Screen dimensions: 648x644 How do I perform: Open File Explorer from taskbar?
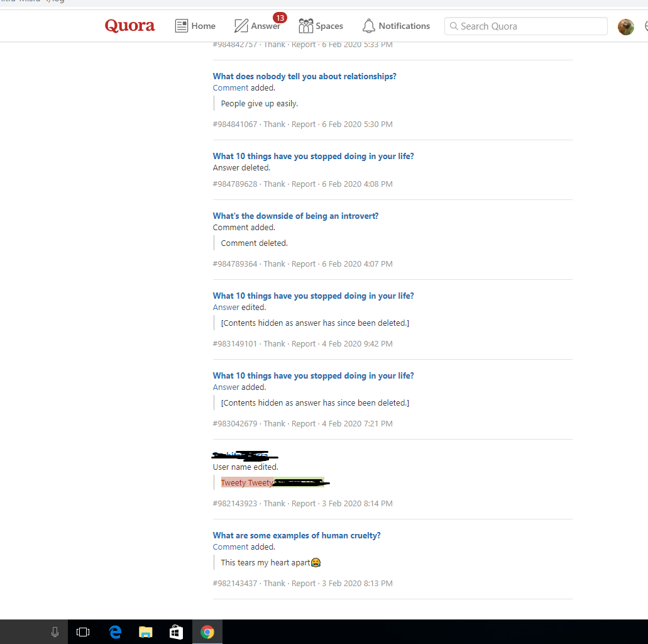(x=145, y=632)
